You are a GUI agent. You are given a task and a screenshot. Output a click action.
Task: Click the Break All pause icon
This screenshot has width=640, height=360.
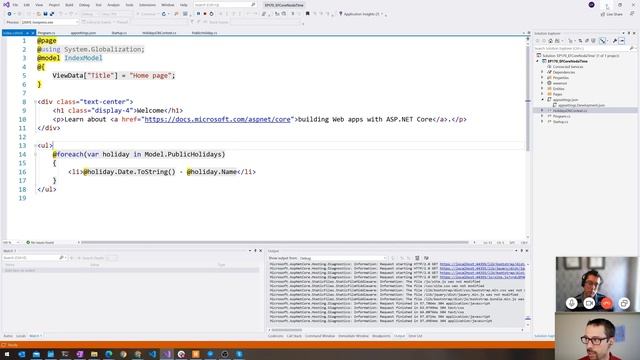(198, 14)
